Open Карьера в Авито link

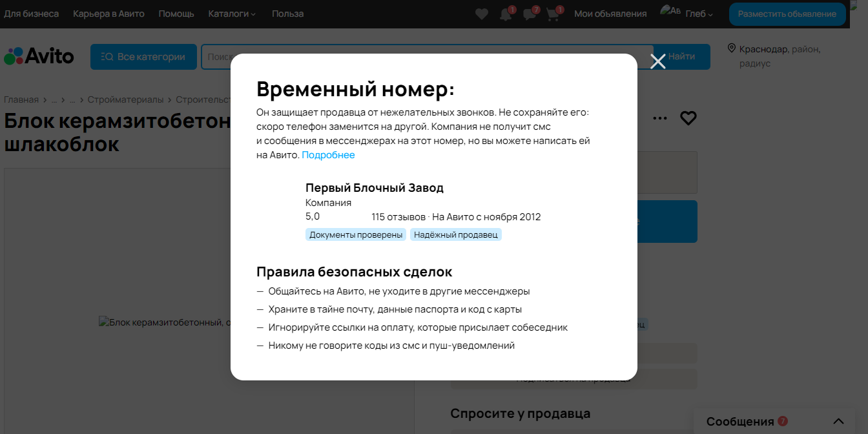pyautogui.click(x=108, y=14)
